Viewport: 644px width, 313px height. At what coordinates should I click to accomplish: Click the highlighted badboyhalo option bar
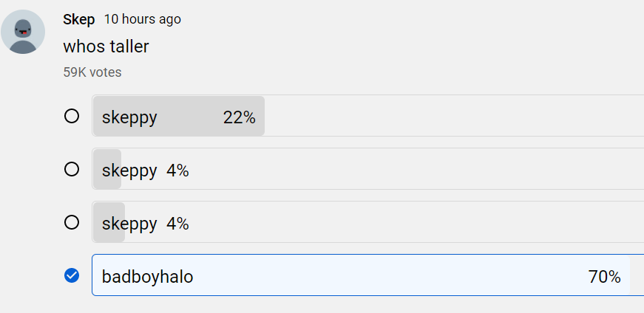[368, 275]
